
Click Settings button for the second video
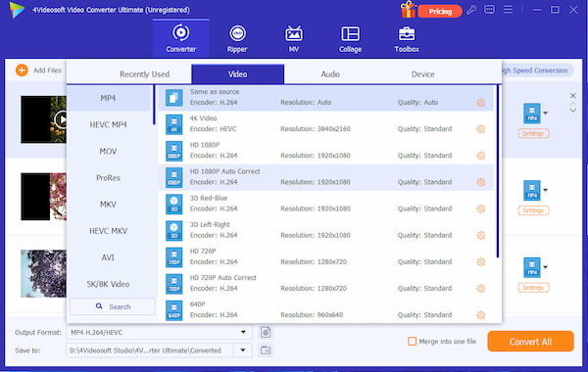pyautogui.click(x=533, y=210)
